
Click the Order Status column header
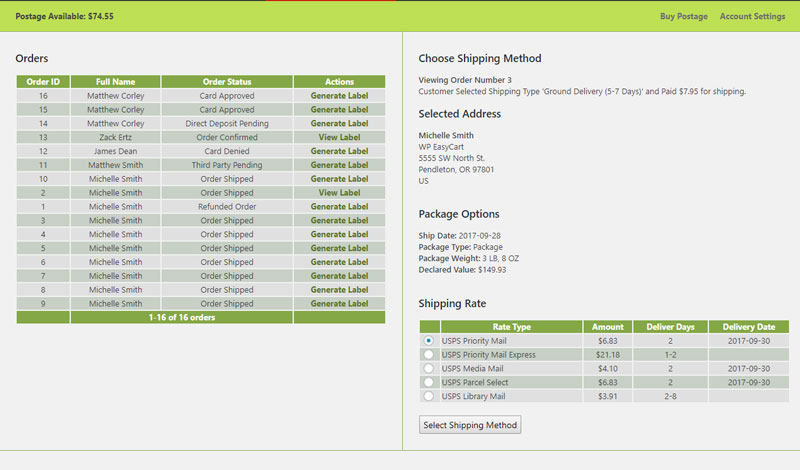227,82
